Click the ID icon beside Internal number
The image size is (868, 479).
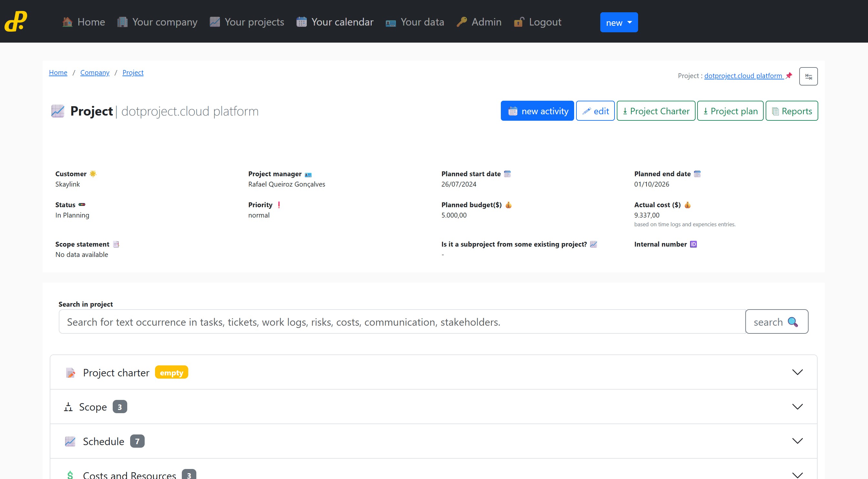tap(693, 244)
